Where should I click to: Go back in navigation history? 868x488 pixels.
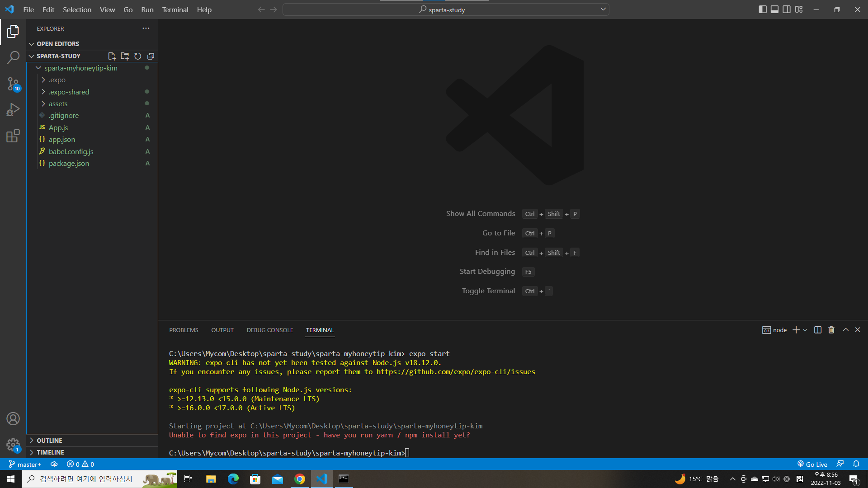point(261,9)
